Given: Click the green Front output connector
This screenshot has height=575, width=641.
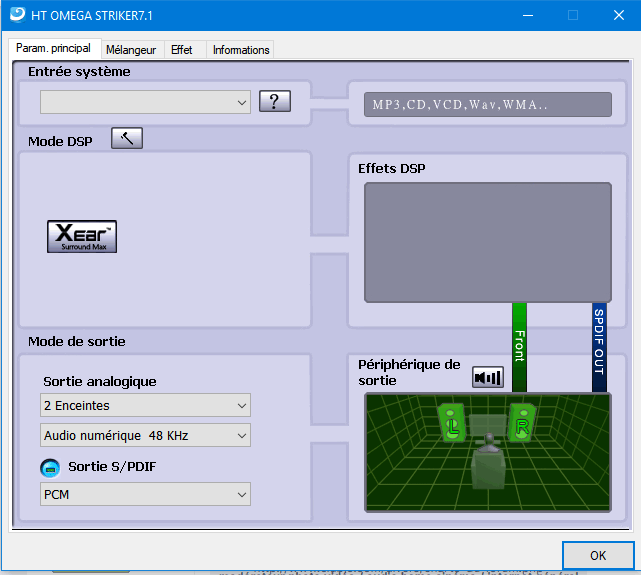Looking at the screenshot, I should (519, 347).
